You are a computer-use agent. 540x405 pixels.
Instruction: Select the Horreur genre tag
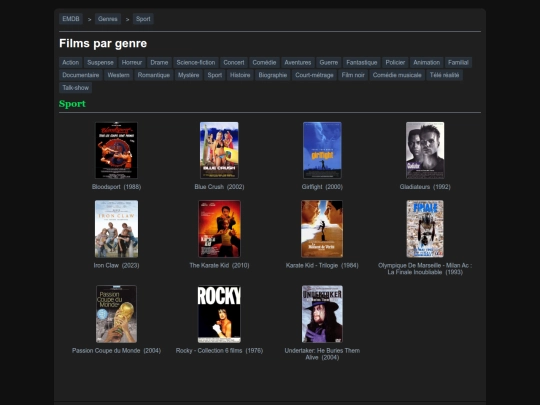[x=132, y=63]
